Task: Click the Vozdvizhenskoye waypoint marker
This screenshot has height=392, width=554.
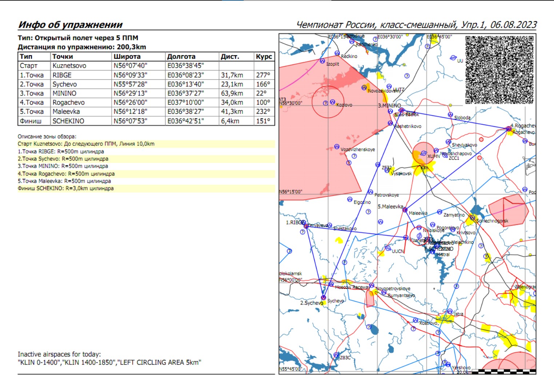Action: click(x=337, y=147)
